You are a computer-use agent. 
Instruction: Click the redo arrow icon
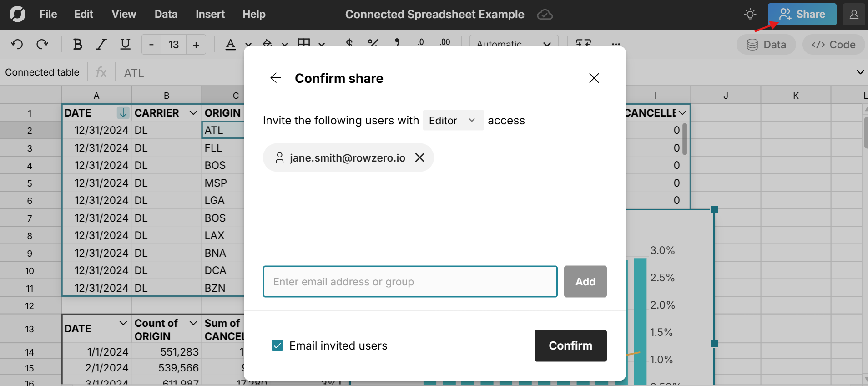pos(42,45)
